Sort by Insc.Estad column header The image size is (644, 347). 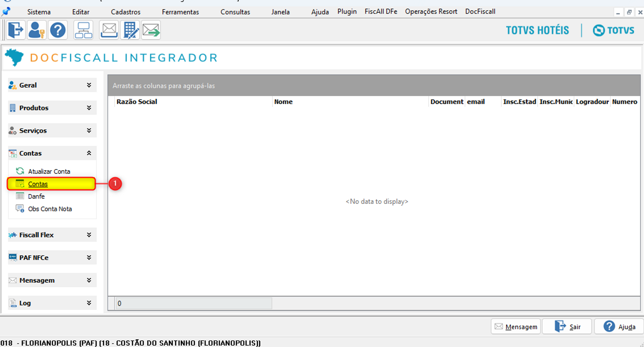[520, 102]
